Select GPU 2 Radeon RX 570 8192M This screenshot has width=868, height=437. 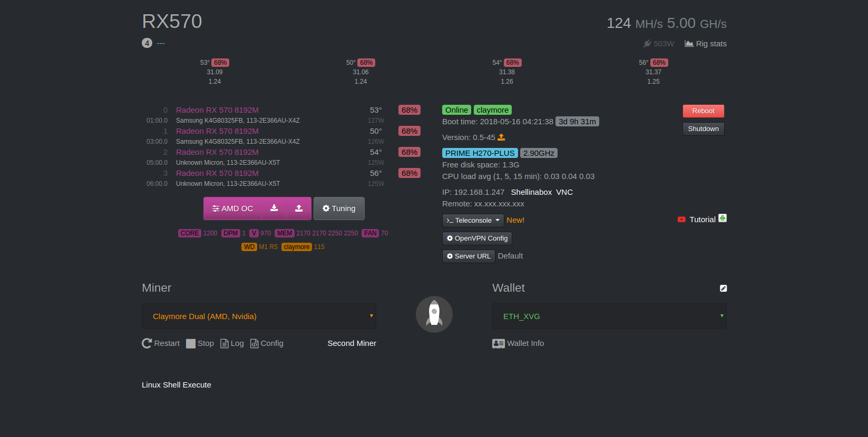tap(217, 152)
